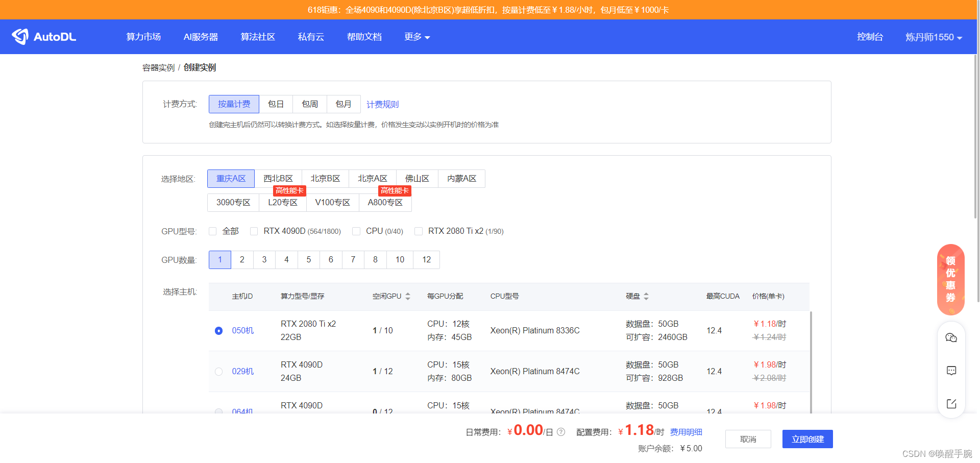Click the 立即创建 button

click(807, 439)
